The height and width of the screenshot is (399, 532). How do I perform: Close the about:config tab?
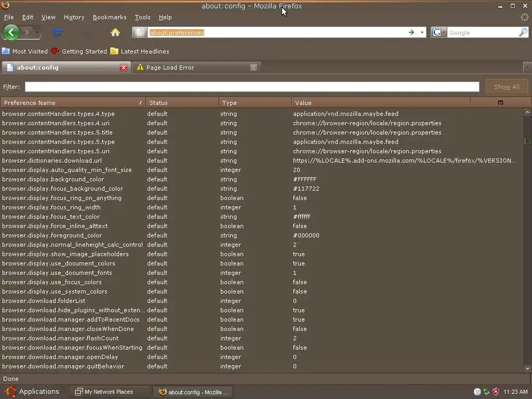point(124,68)
